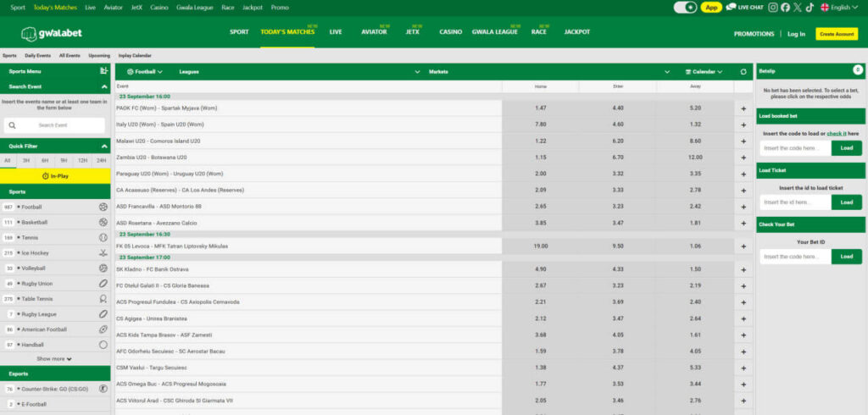Click the American Football icon

pyautogui.click(x=103, y=329)
